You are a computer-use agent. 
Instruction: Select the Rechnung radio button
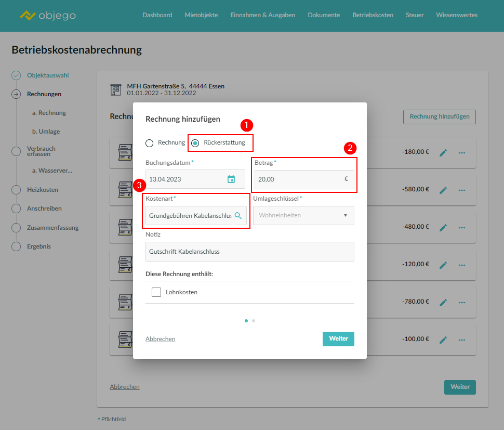click(150, 143)
